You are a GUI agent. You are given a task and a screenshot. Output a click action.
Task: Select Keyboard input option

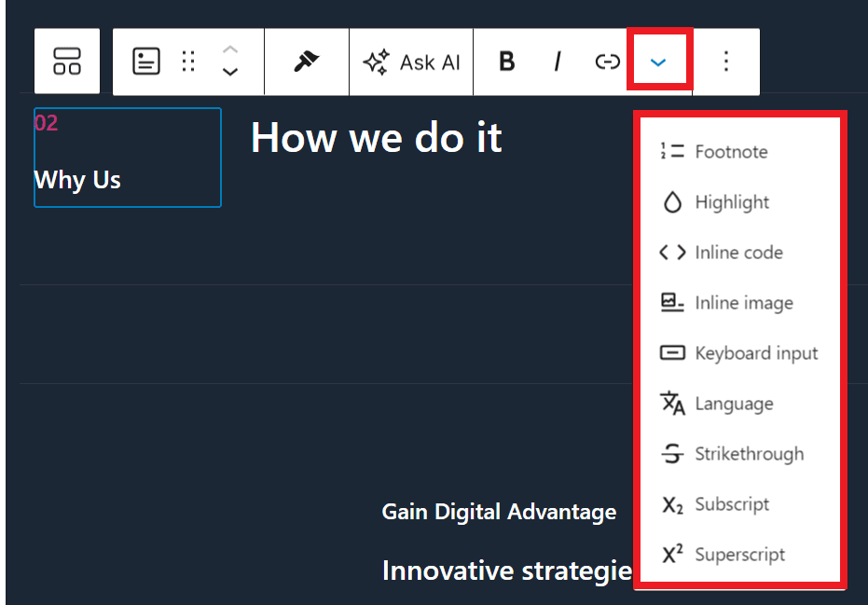(755, 353)
